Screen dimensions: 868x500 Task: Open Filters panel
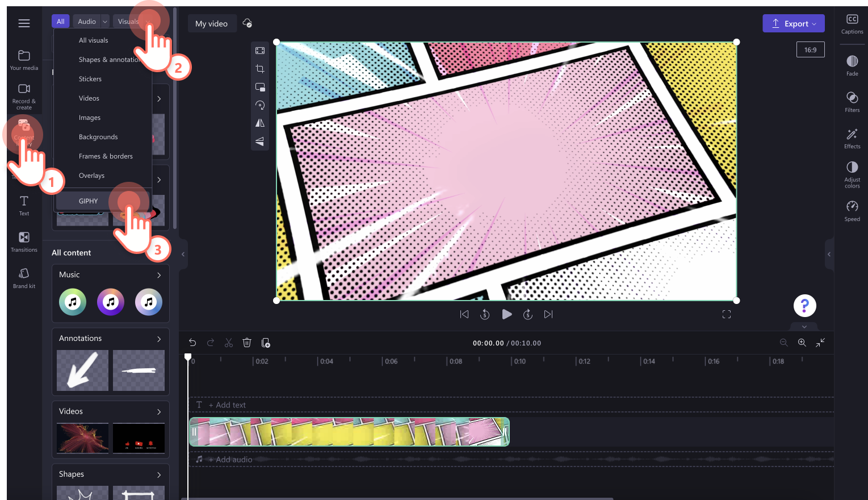pos(852,102)
